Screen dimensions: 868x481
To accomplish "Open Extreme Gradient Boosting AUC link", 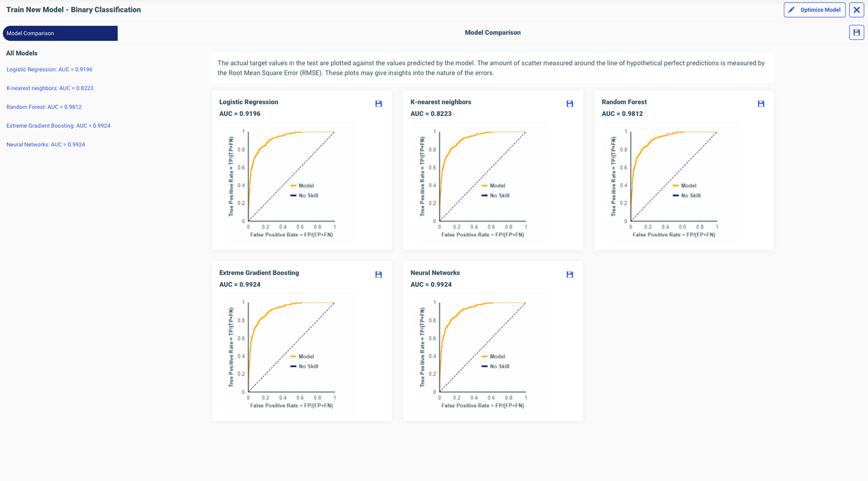I will 58,126.
